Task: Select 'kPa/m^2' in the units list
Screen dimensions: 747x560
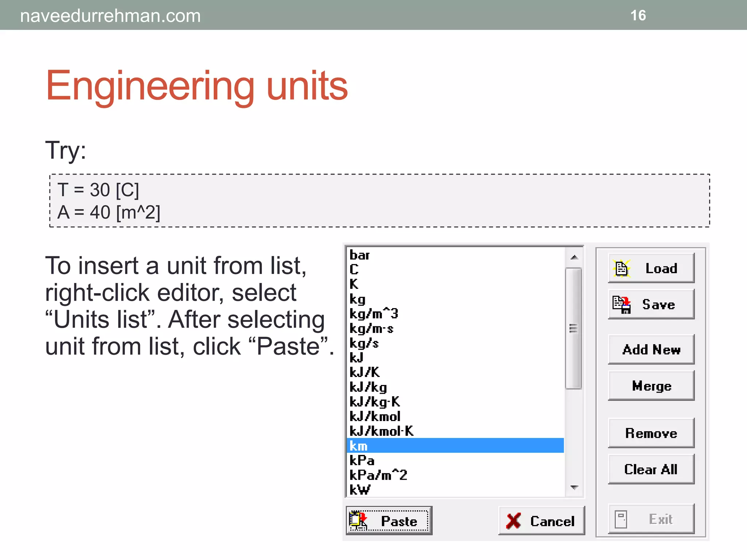Action: [x=455, y=475]
